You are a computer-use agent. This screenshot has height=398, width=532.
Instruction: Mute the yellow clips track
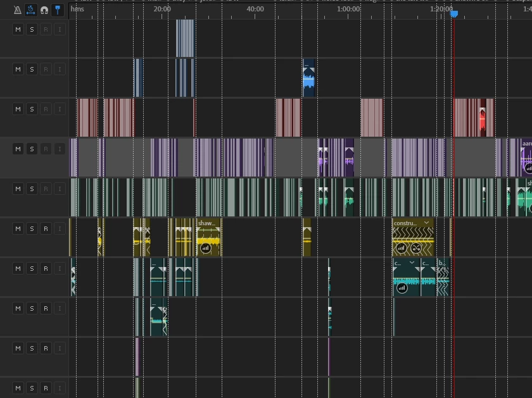[x=18, y=228]
